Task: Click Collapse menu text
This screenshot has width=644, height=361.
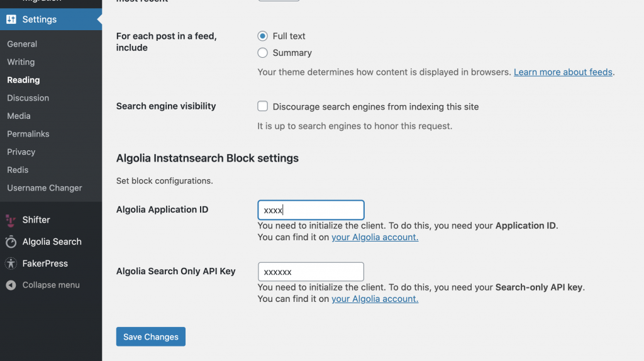Action: click(51, 285)
